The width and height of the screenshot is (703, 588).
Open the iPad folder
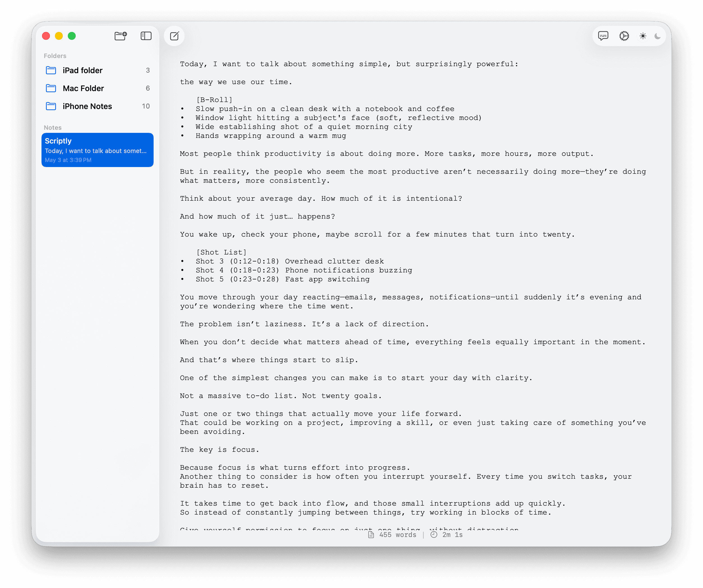pos(98,70)
